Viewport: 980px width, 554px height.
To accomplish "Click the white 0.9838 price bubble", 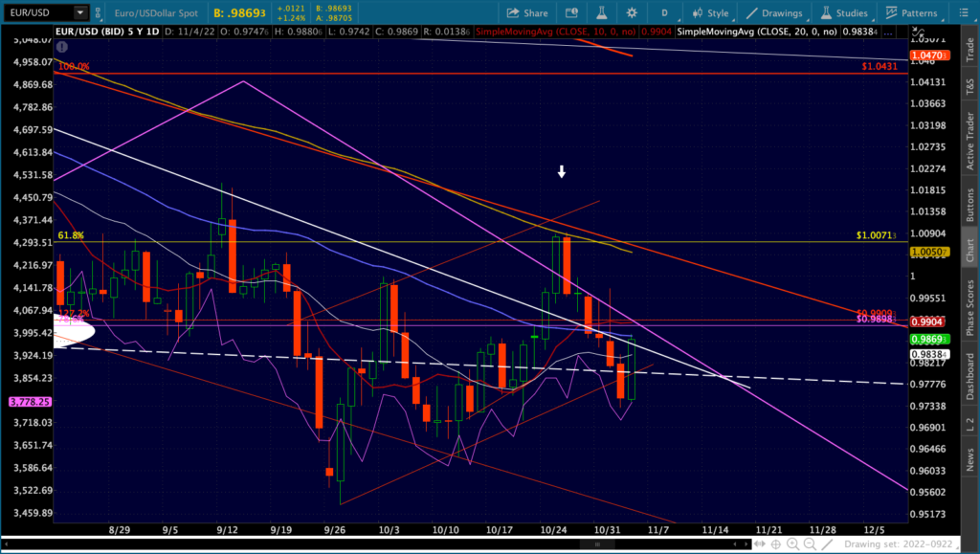I will [930, 354].
